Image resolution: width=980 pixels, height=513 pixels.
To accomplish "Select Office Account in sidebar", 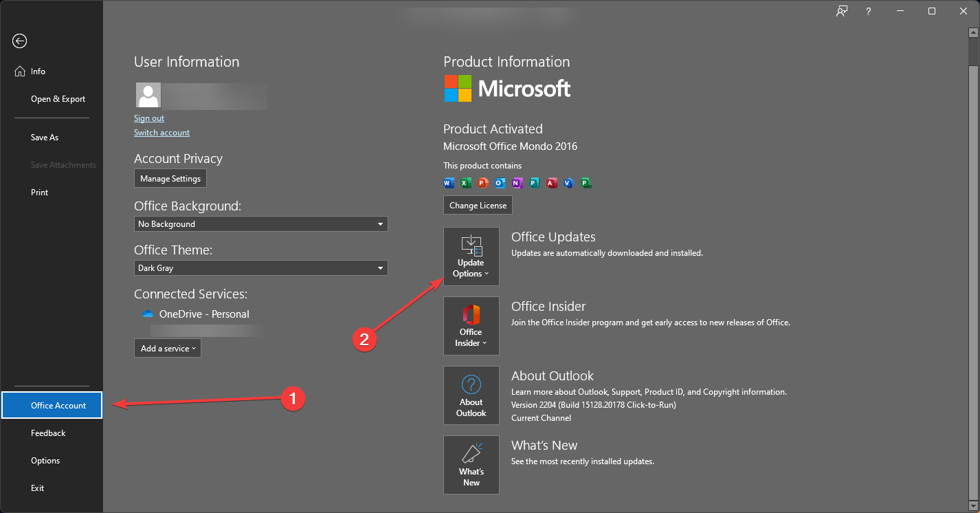I will coord(52,406).
